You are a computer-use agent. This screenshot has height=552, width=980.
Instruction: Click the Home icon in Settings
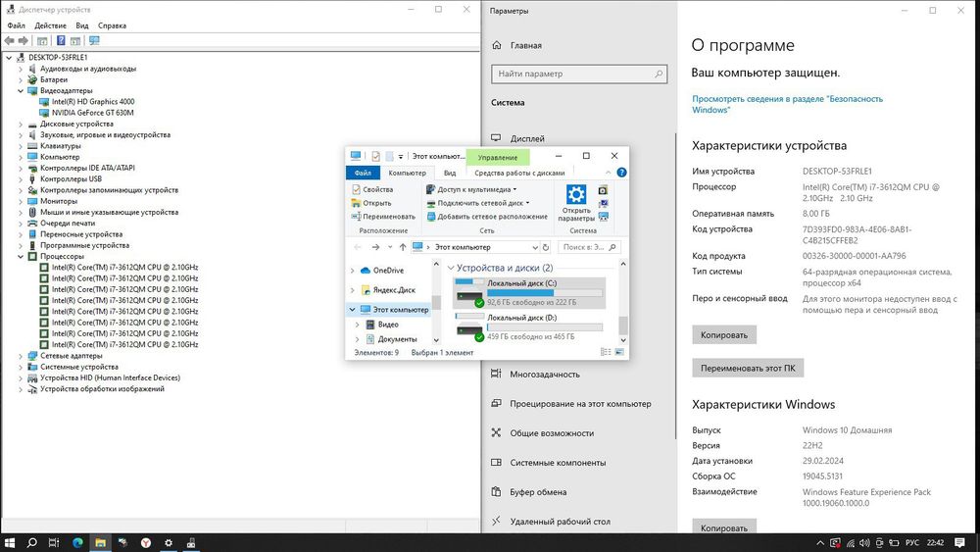tap(496, 45)
